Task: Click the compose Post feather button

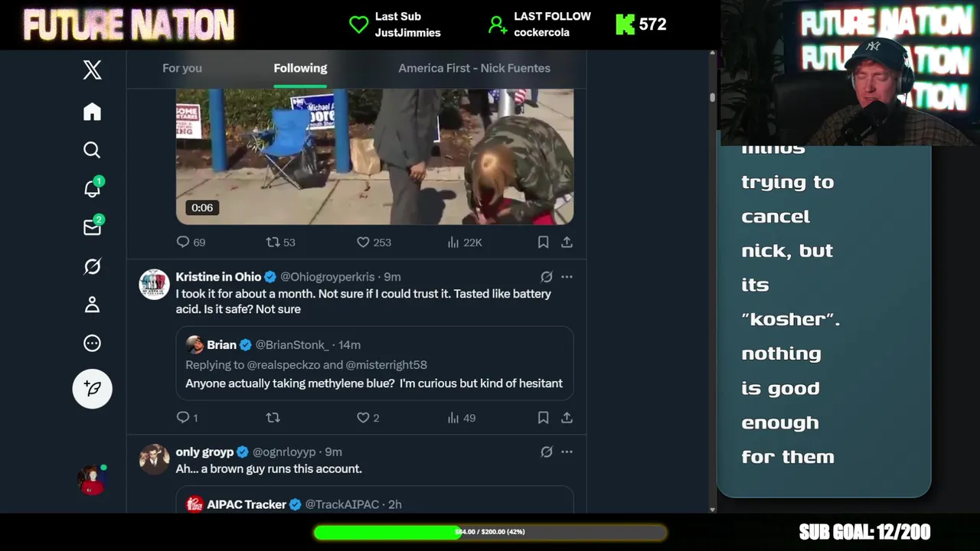Action: pyautogui.click(x=92, y=388)
